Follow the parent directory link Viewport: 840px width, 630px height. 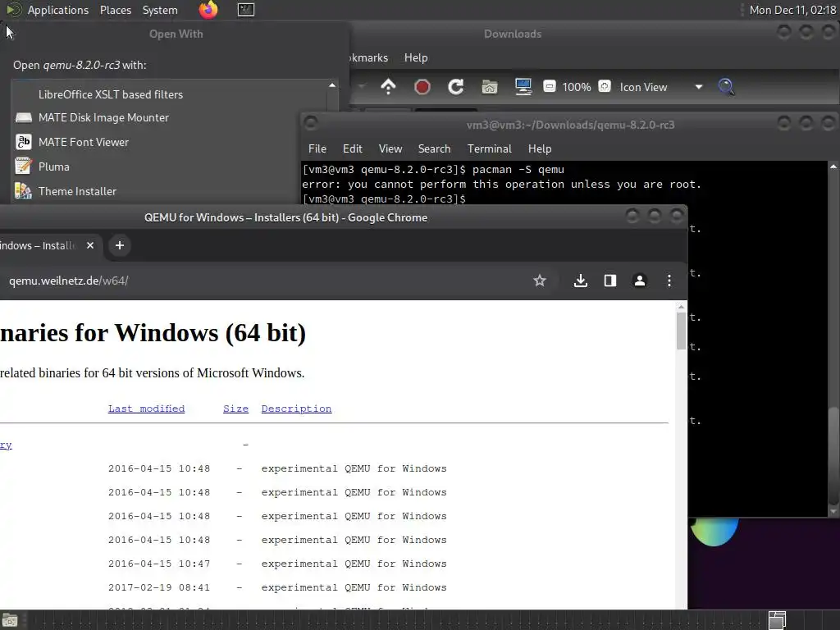[x=6, y=445]
